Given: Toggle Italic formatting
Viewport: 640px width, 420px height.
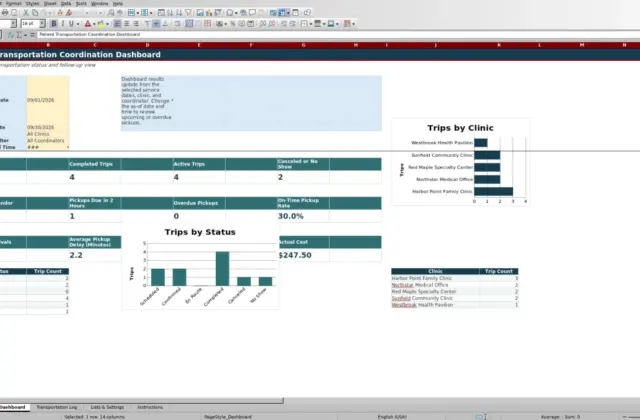Looking at the screenshot, I should click(63, 24).
